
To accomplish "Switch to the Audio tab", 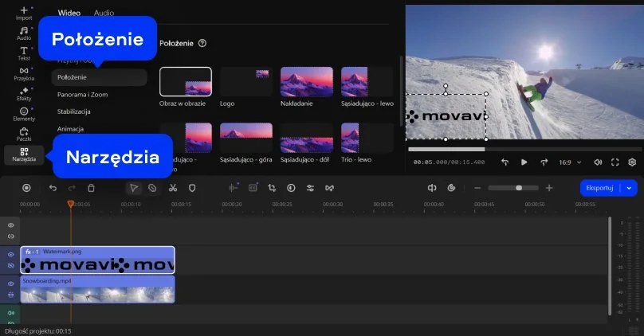I will [104, 14].
